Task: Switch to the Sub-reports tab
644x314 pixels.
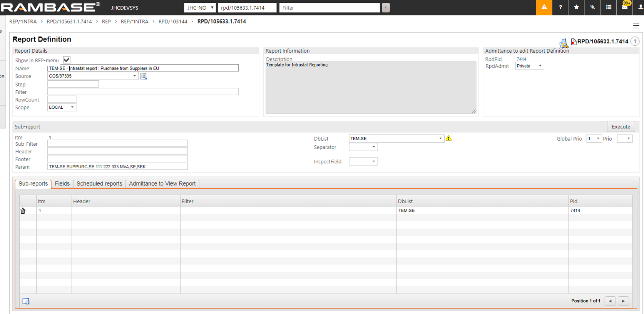Action: tap(33, 184)
